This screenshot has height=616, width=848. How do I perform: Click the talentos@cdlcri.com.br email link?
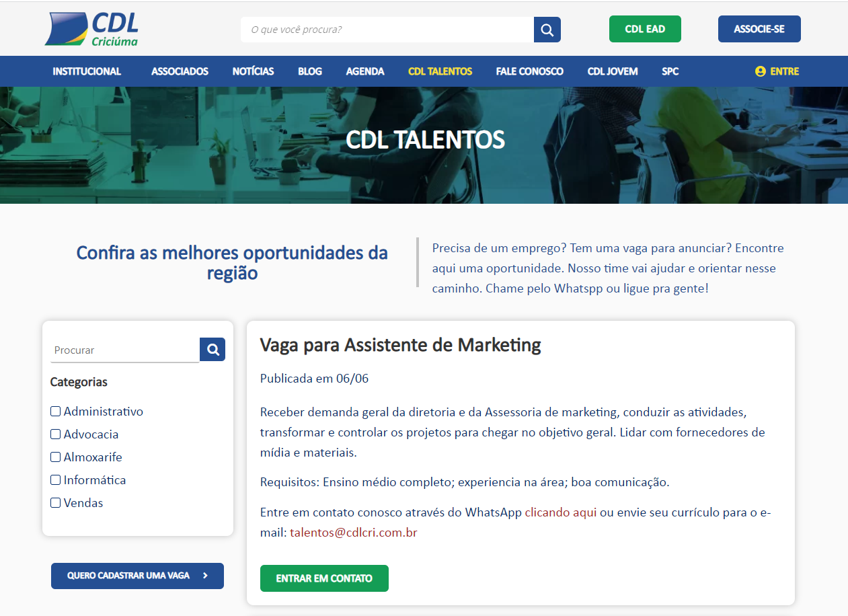click(354, 533)
